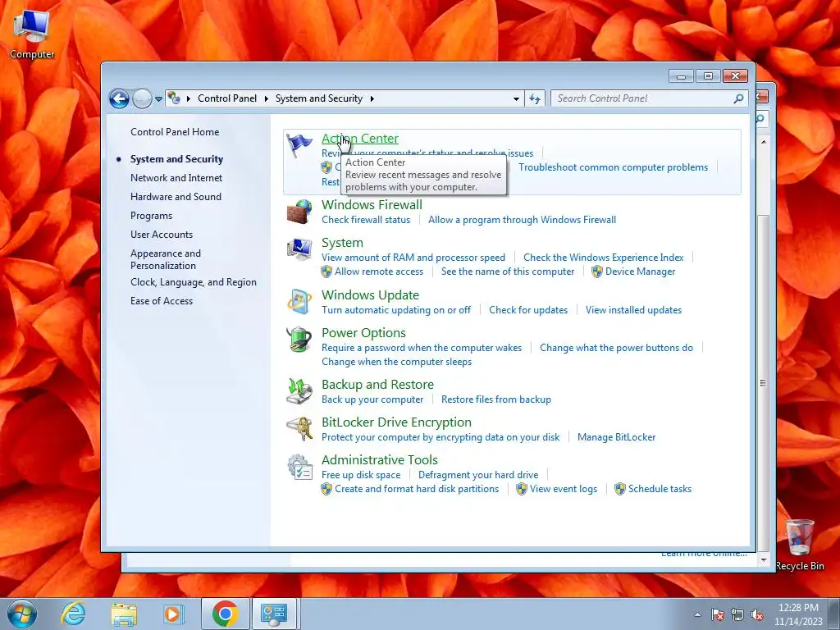The image size is (840, 630).
Task: Open the Action Center heading link
Action: (x=359, y=138)
